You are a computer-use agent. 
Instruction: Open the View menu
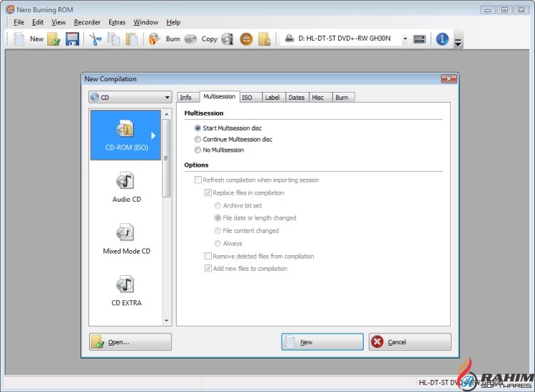coord(58,22)
